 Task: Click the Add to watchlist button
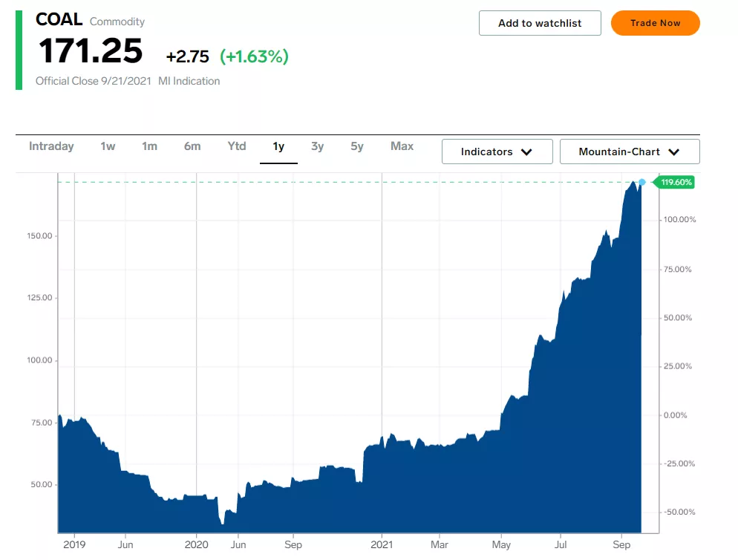pyautogui.click(x=540, y=23)
